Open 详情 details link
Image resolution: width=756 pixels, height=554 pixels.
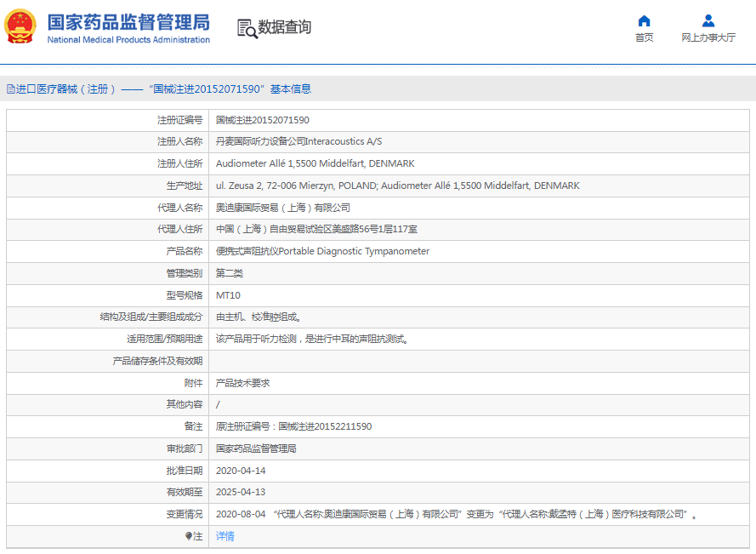pos(225,536)
